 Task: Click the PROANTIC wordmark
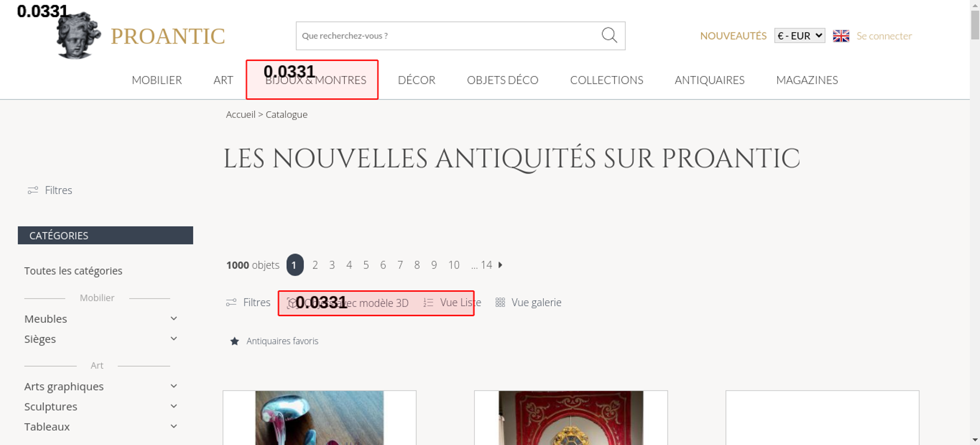coord(168,36)
